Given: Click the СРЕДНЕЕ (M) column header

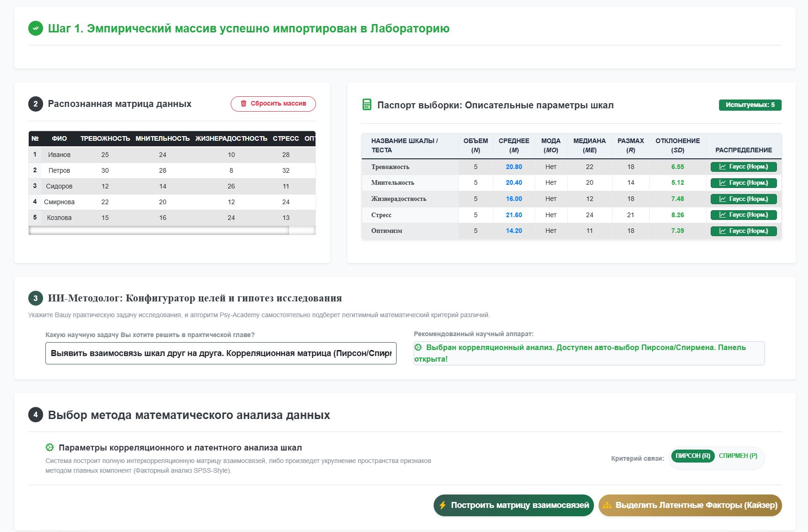Looking at the screenshot, I should click(x=514, y=145).
